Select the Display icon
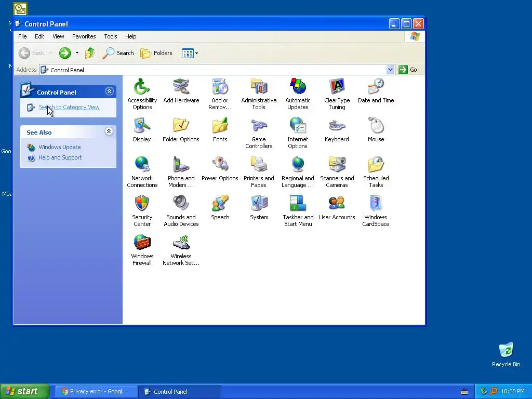This screenshot has width=532, height=399. [142, 126]
